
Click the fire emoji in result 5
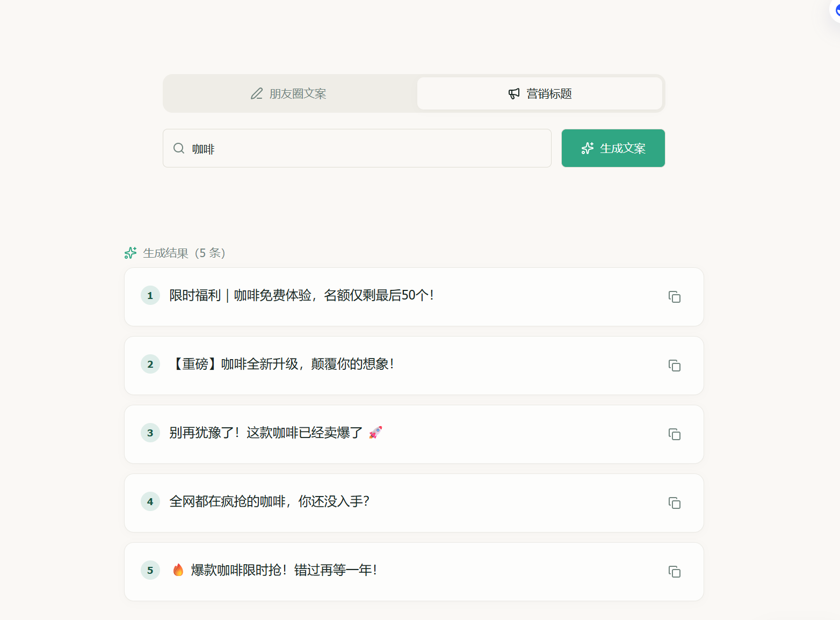click(x=178, y=570)
